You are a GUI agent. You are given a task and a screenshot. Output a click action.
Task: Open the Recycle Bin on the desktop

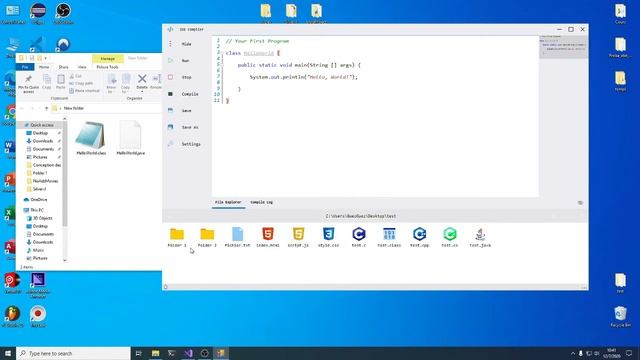tap(620, 317)
